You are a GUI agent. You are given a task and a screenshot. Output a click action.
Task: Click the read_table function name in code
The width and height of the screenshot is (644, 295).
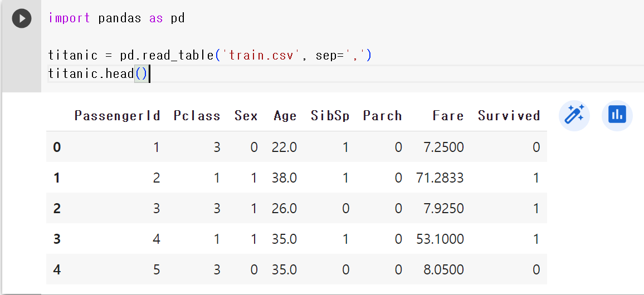point(178,56)
